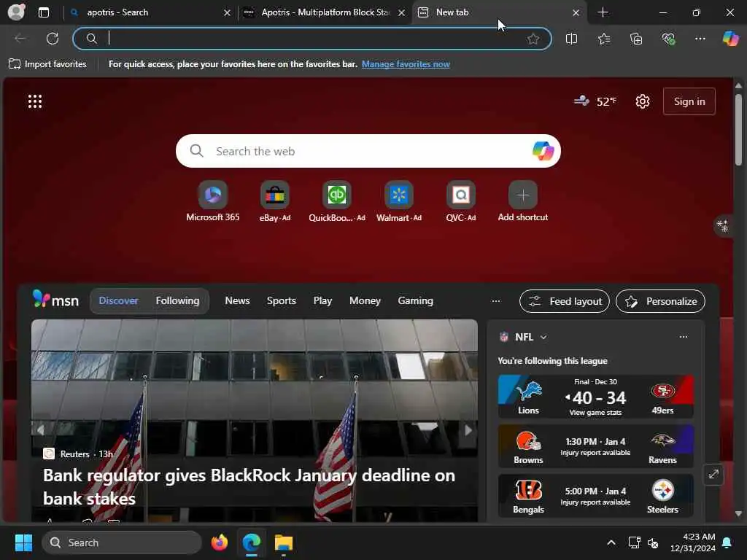747x560 pixels.
Task: Open the BlackRock January deadline headline
Action: tap(249, 486)
